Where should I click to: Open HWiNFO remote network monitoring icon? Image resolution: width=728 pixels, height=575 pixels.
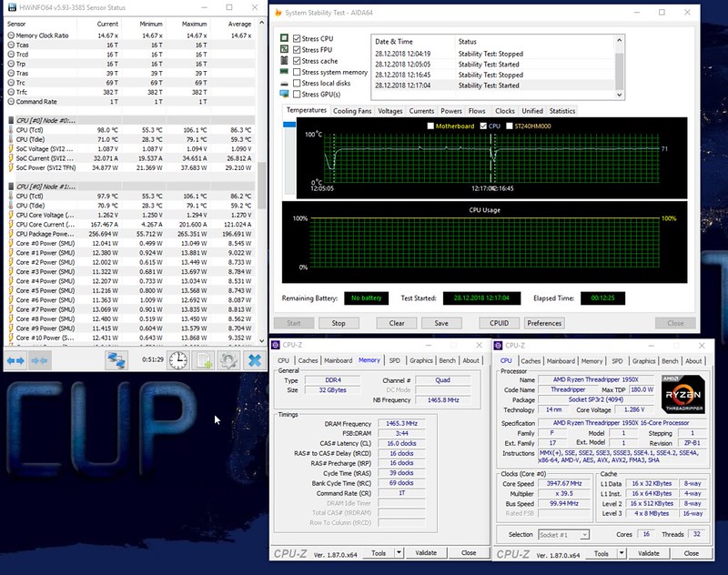(x=116, y=360)
